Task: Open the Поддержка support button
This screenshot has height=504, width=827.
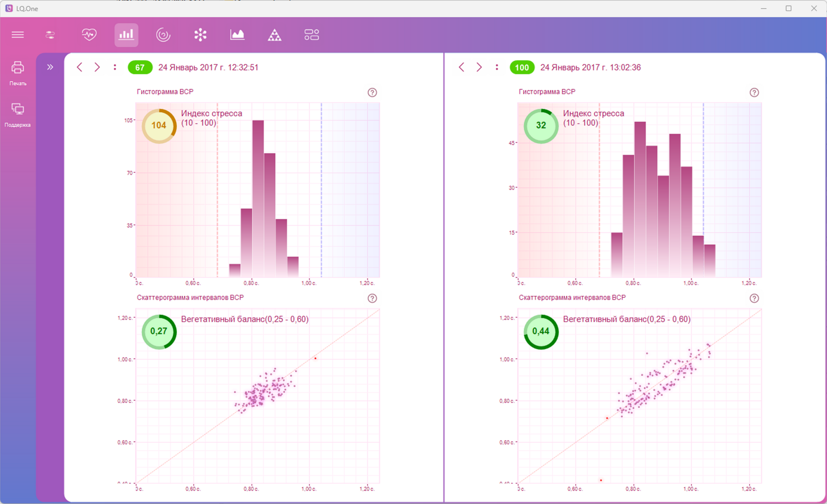Action: (18, 115)
